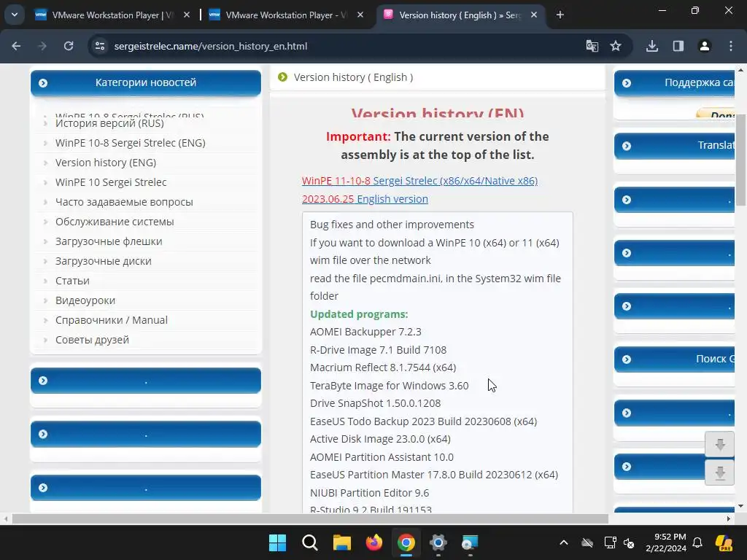Click the Поддержка сайта panel header icon
The height and width of the screenshot is (560, 747).
pyautogui.click(x=627, y=83)
